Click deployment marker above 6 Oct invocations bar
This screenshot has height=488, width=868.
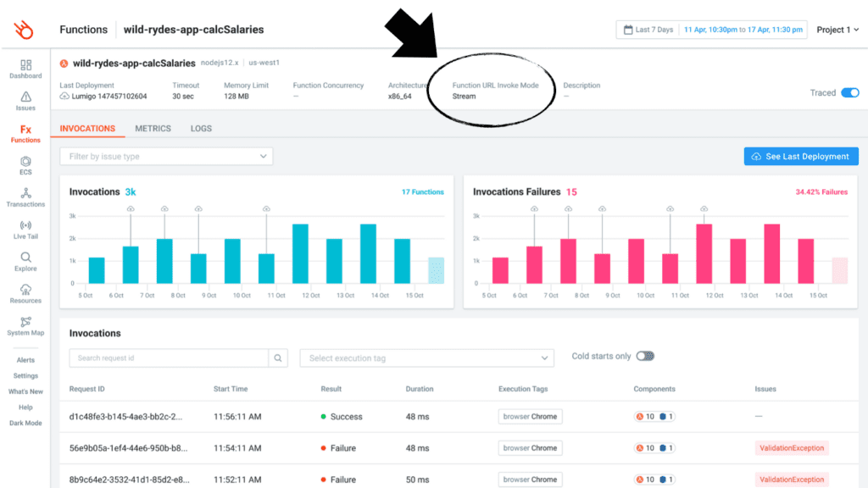131,208
